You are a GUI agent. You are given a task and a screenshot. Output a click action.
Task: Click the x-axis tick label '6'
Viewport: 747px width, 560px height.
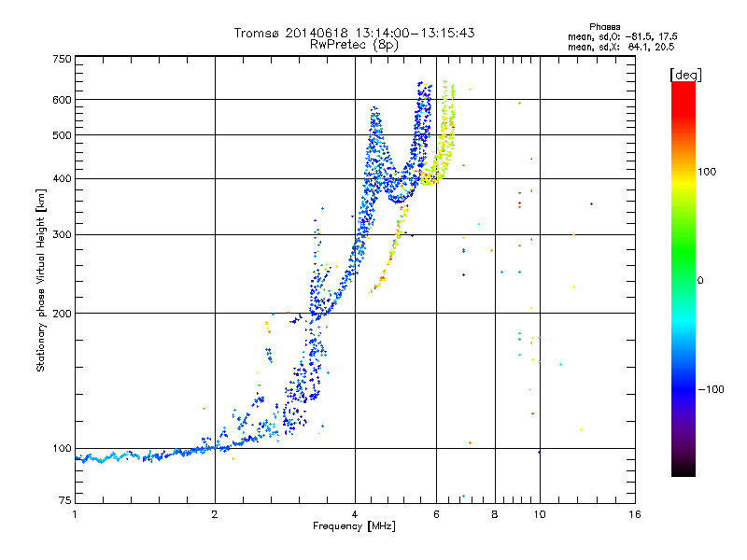click(x=436, y=514)
